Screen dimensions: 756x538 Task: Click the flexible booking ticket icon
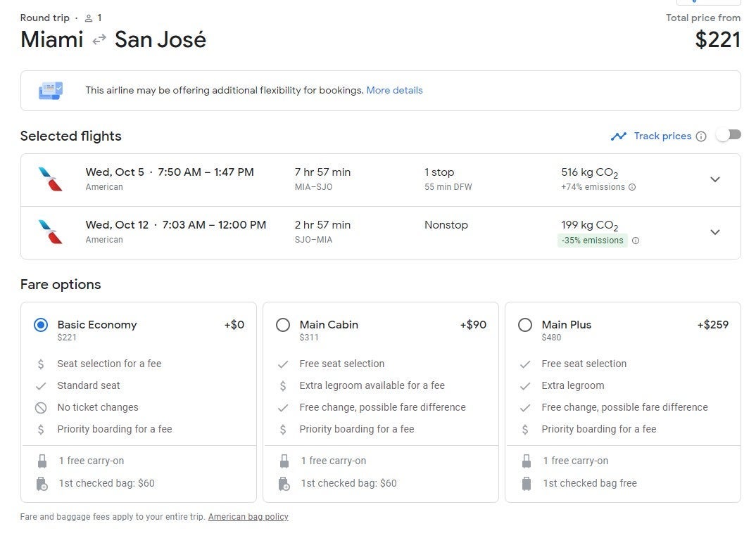51,91
